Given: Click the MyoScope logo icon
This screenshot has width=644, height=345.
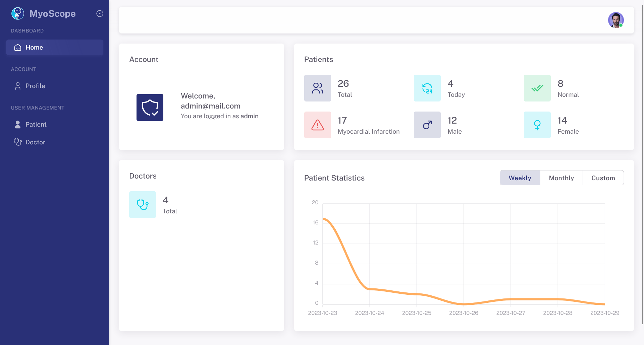Looking at the screenshot, I should click(x=18, y=13).
